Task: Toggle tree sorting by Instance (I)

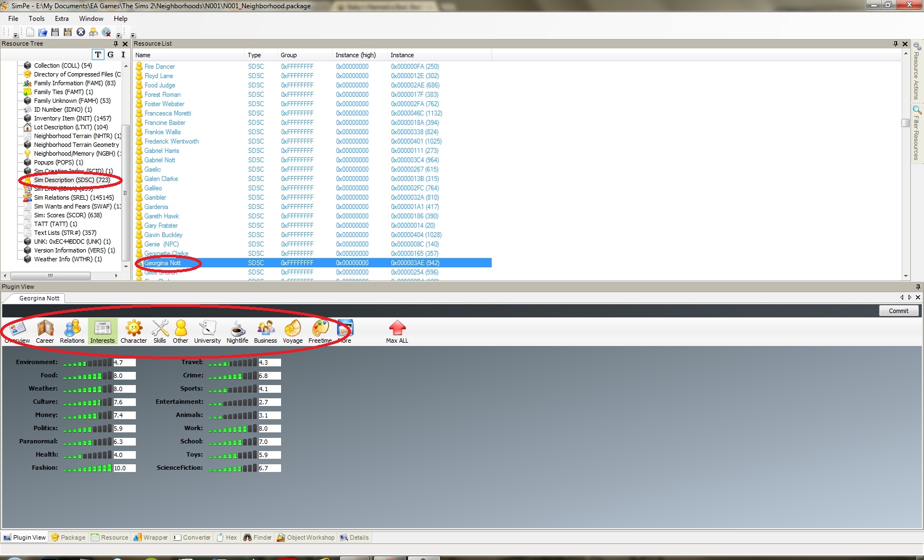Action: 123,54
